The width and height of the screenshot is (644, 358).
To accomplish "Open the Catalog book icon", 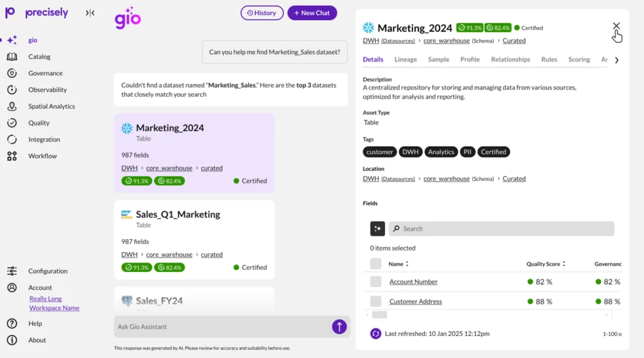I will click(x=12, y=57).
